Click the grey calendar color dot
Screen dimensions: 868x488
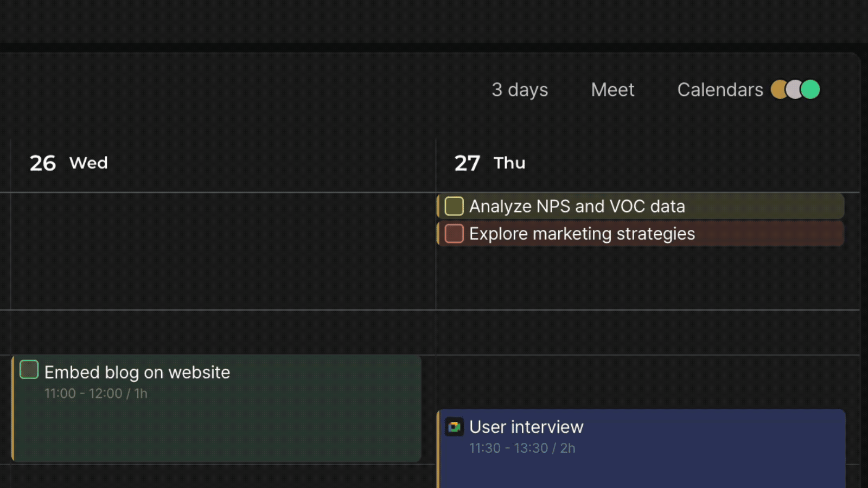click(794, 89)
